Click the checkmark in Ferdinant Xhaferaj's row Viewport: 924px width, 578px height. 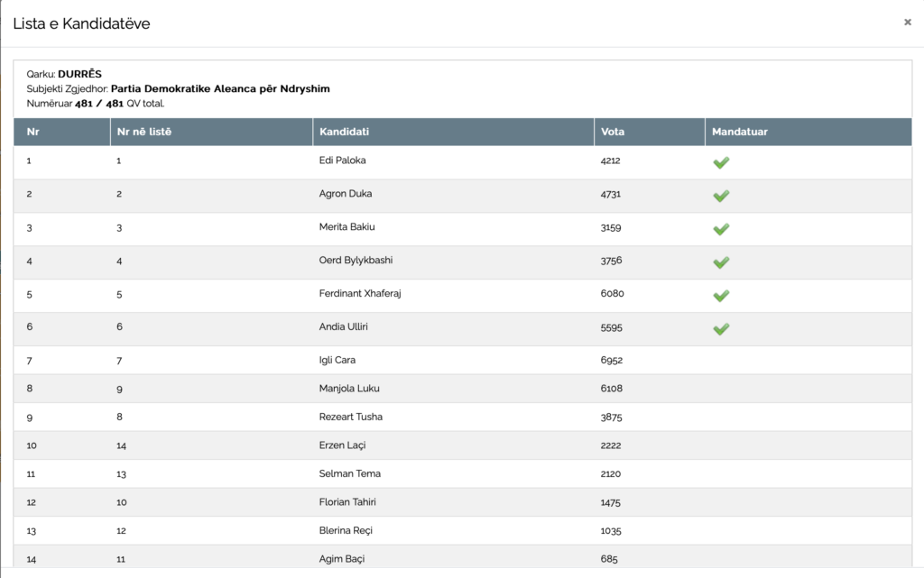pyautogui.click(x=720, y=296)
